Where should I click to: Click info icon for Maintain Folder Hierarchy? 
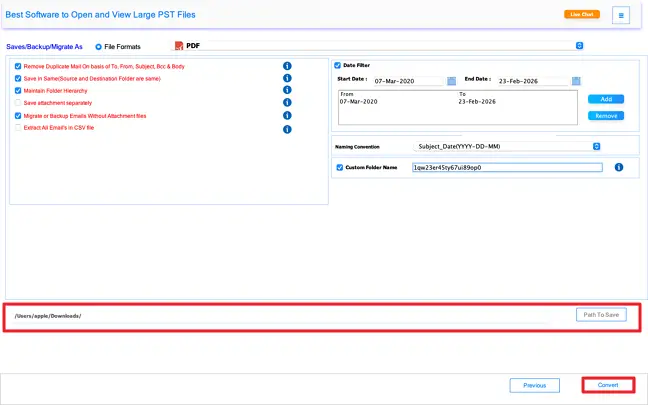(287, 91)
